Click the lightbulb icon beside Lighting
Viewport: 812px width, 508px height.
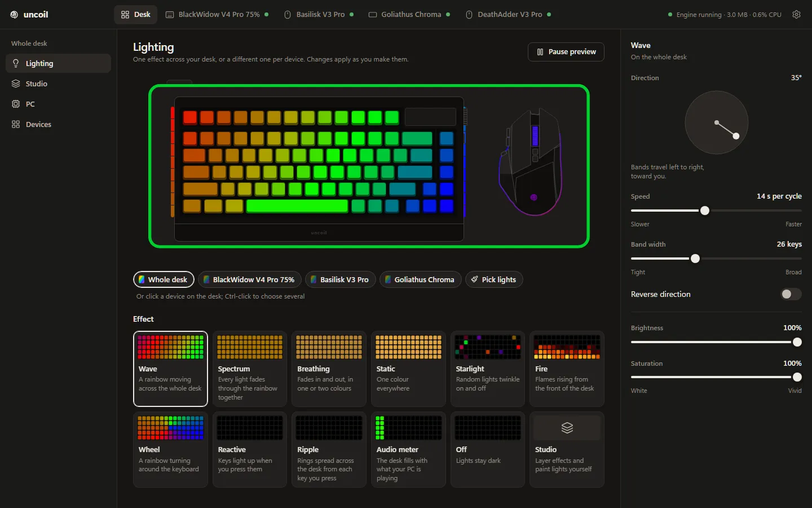click(16, 63)
